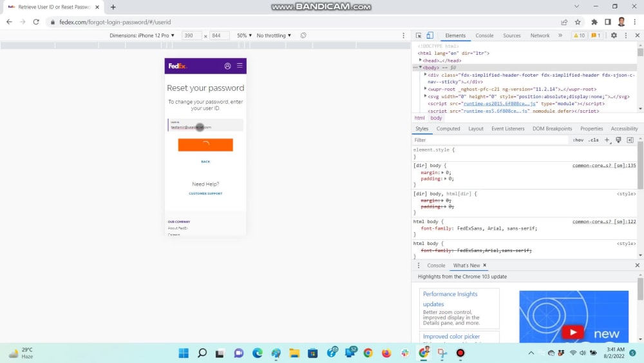Open Performance Insights updates link
This screenshot has width=644, height=363.
(x=450, y=299)
